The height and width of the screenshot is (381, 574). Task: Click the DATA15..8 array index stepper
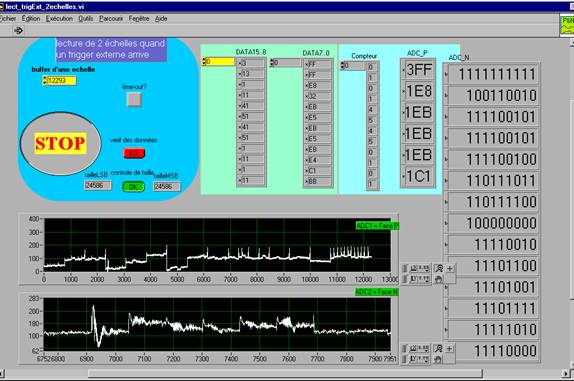pos(204,61)
